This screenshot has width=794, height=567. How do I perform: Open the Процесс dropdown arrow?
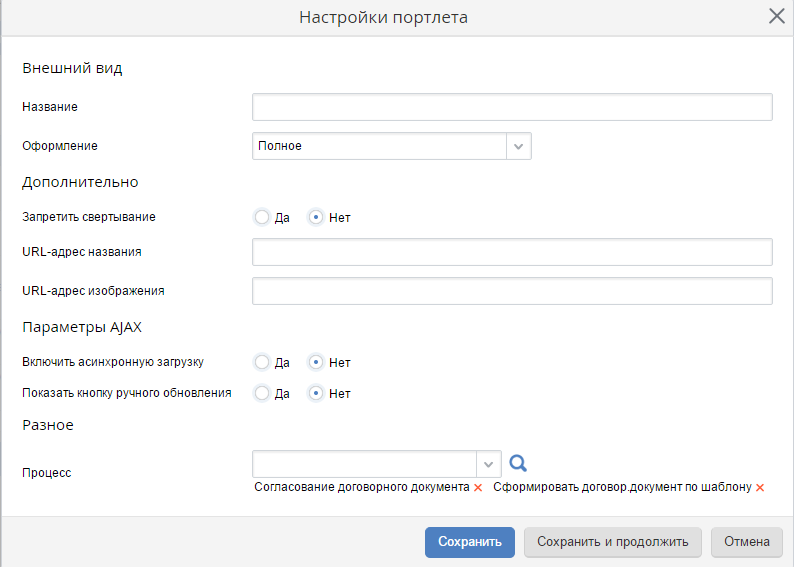click(x=488, y=464)
